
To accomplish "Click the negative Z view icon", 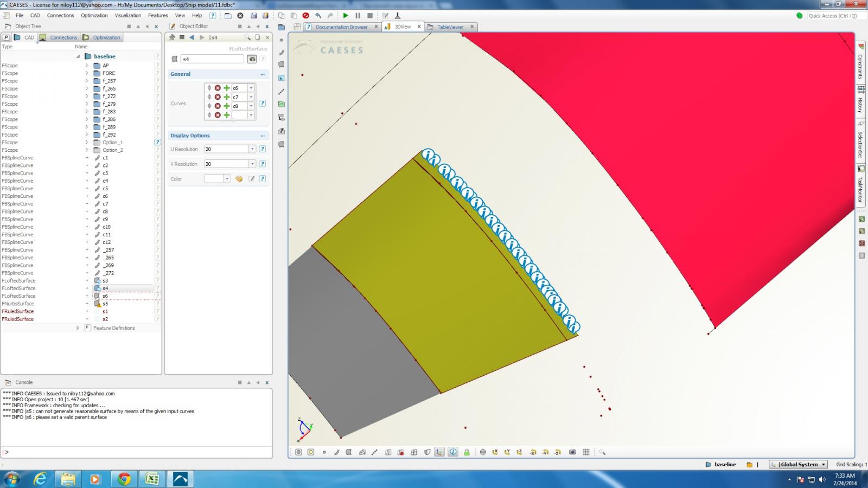I will pyautogui.click(x=558, y=452).
